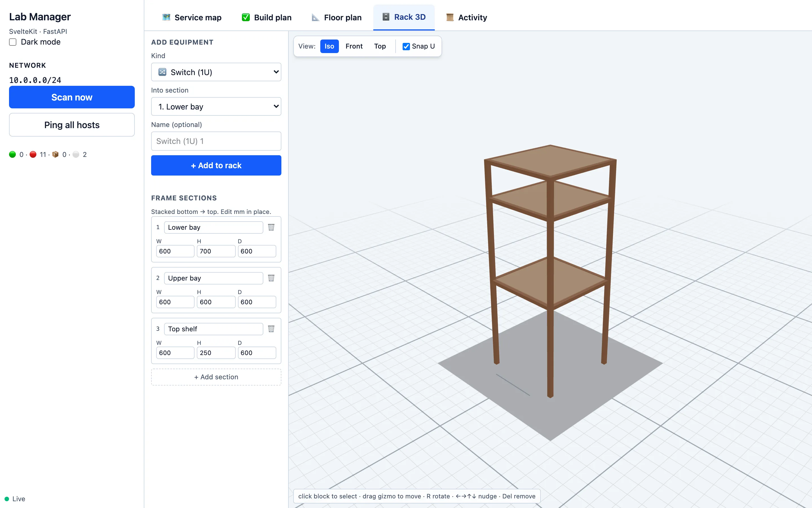Click the switch icon in Kind dropdown
The width and height of the screenshot is (812, 508).
coord(162,72)
